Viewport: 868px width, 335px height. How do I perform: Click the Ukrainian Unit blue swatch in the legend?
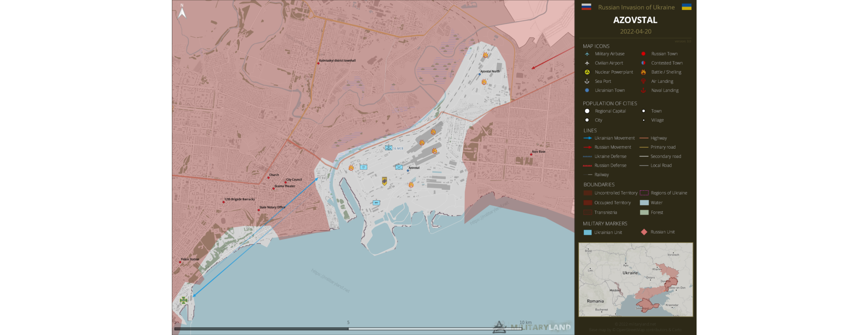click(588, 232)
